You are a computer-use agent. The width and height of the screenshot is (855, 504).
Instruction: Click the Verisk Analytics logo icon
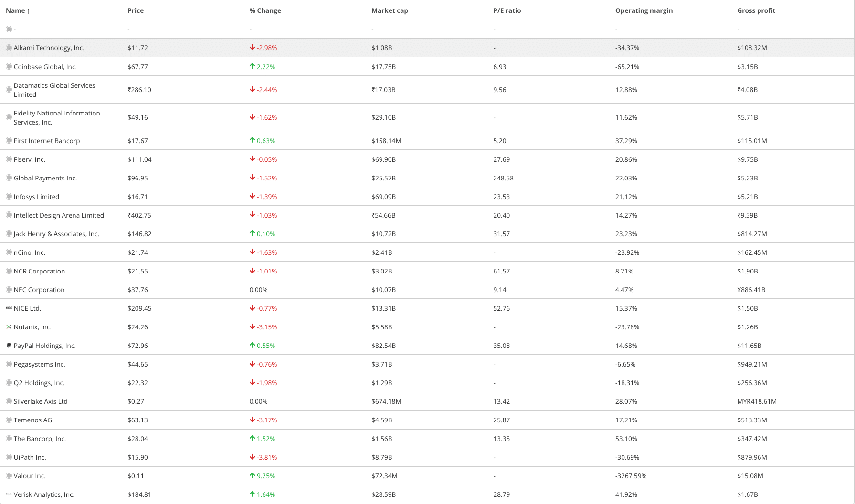9,494
